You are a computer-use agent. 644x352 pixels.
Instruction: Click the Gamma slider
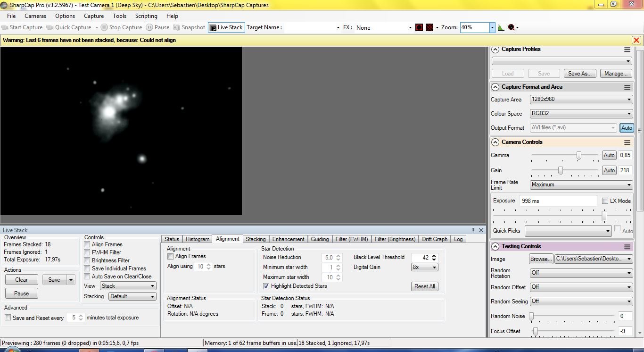tap(565, 156)
